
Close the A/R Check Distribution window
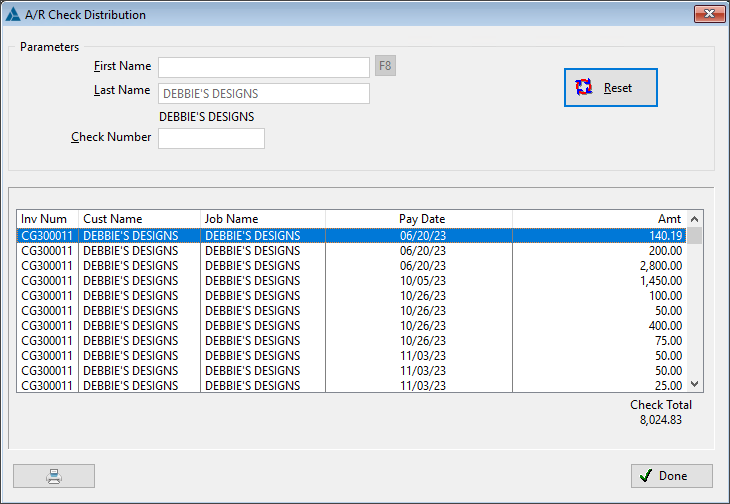709,14
